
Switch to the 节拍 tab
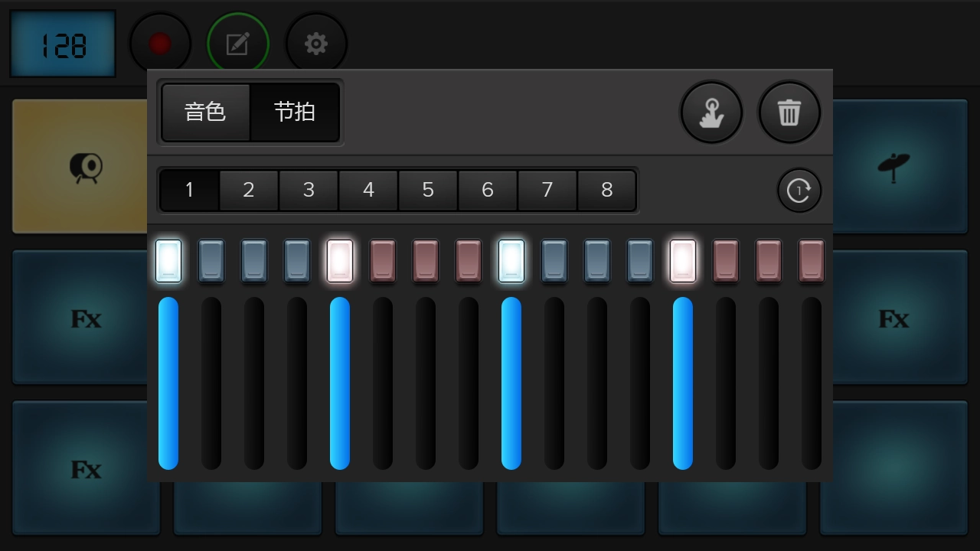[x=295, y=112]
